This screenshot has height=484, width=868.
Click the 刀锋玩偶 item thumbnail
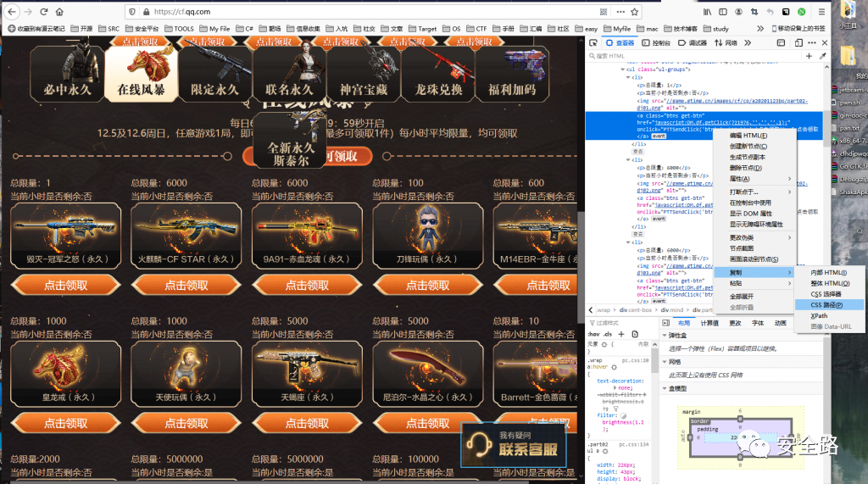coord(427,236)
